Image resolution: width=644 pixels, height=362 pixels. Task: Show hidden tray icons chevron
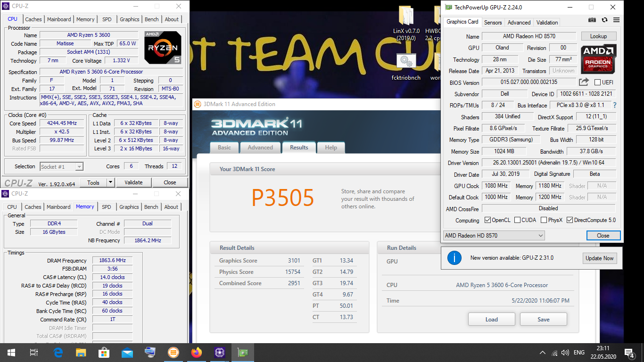[x=543, y=353]
